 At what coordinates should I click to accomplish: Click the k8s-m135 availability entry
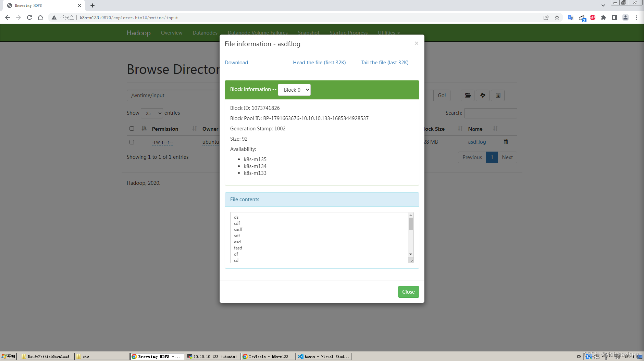click(x=255, y=159)
